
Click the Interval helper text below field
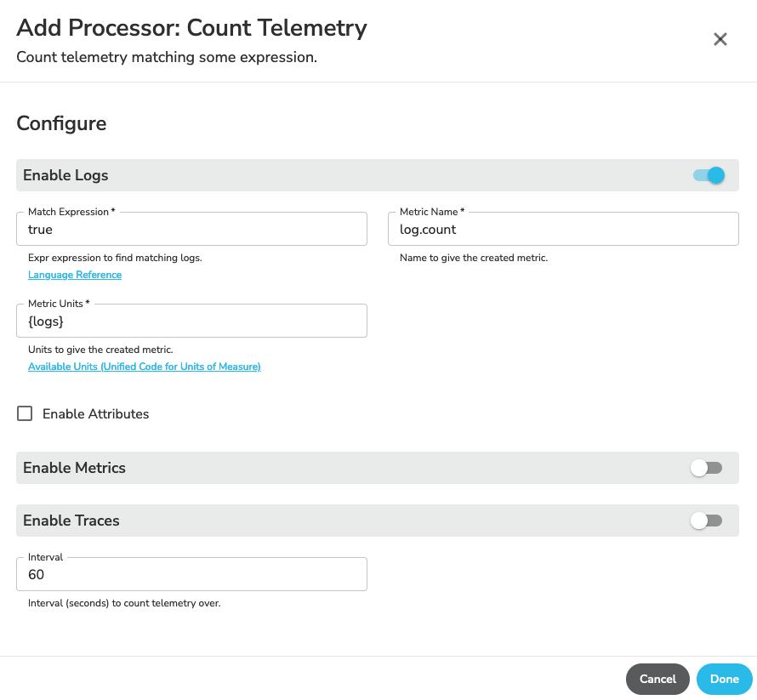pyautogui.click(x=124, y=603)
